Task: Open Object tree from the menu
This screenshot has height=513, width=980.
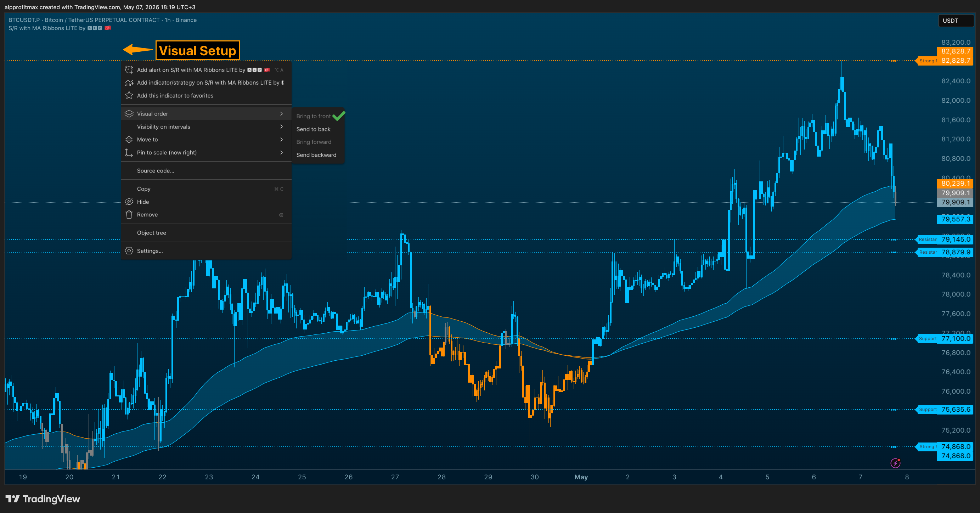Action: tap(206, 233)
